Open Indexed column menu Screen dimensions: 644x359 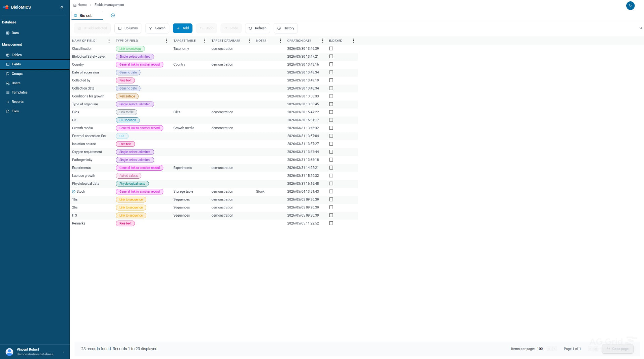coord(354,41)
